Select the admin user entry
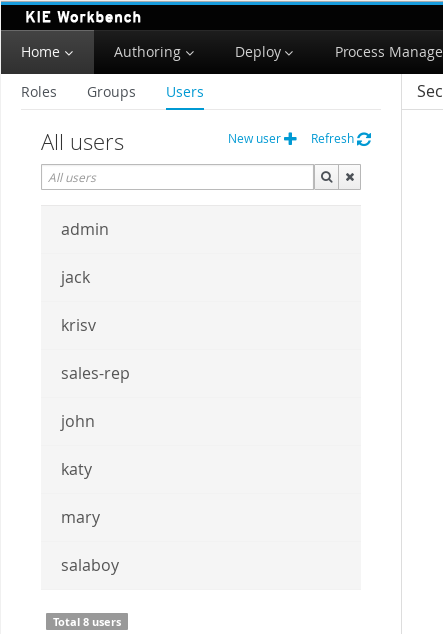The width and height of the screenshot is (443, 634). pos(201,230)
